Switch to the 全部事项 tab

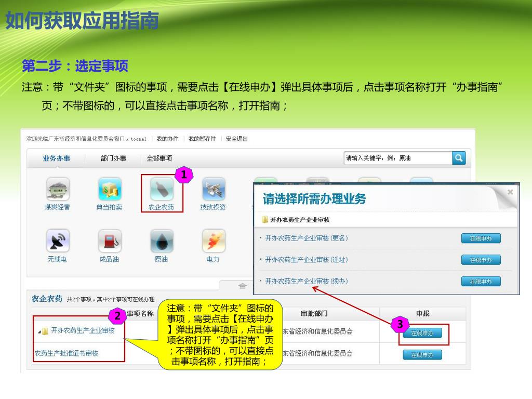click(159, 158)
